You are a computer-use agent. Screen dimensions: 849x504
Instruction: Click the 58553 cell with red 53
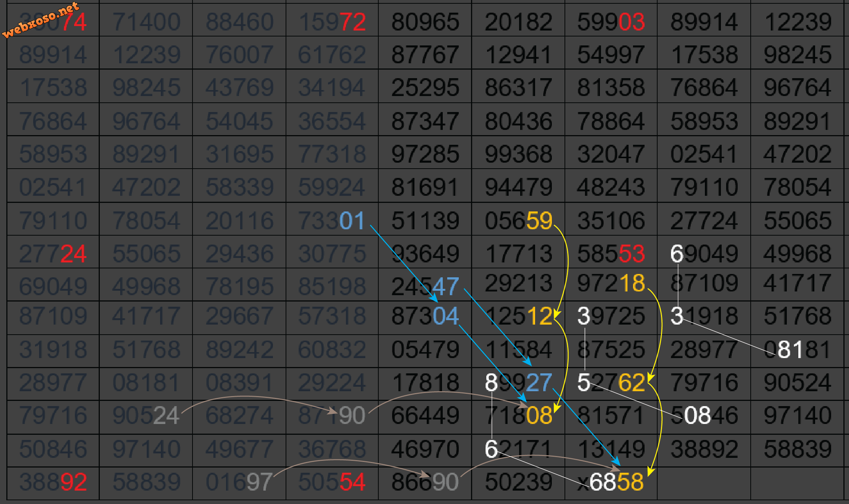(x=611, y=253)
